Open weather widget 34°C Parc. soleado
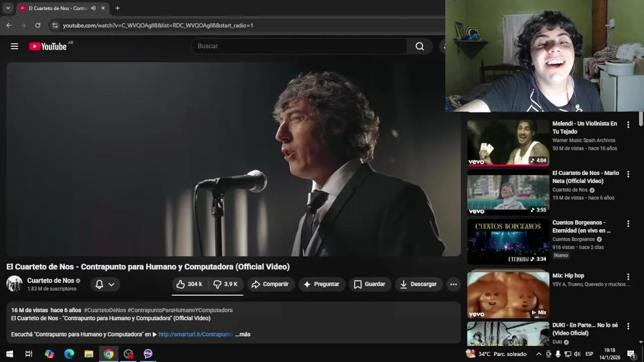Screen dimensions: 644x362 pos(497,354)
